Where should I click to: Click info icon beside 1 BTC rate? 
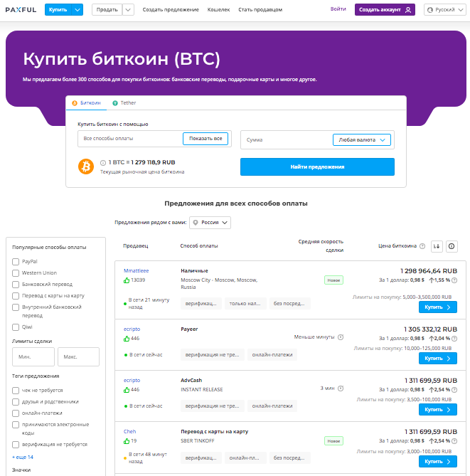click(x=103, y=163)
